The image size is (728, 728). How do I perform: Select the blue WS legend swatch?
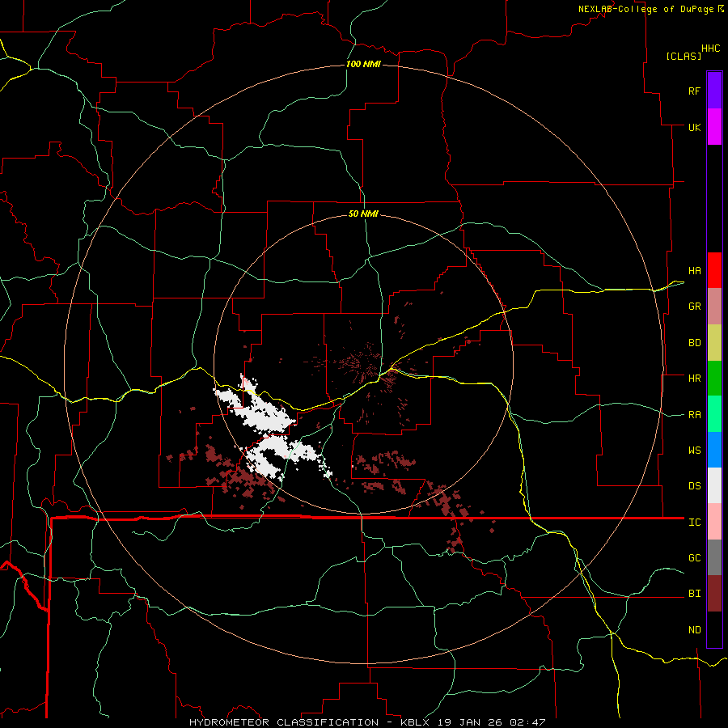click(714, 450)
